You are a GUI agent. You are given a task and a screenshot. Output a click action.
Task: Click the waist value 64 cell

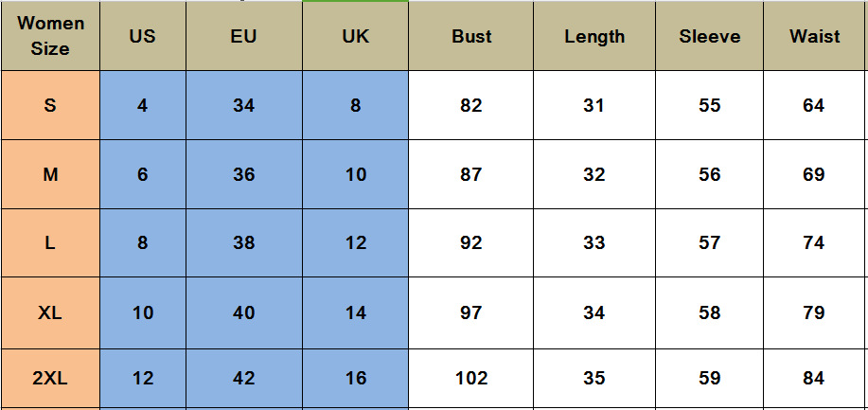click(814, 105)
